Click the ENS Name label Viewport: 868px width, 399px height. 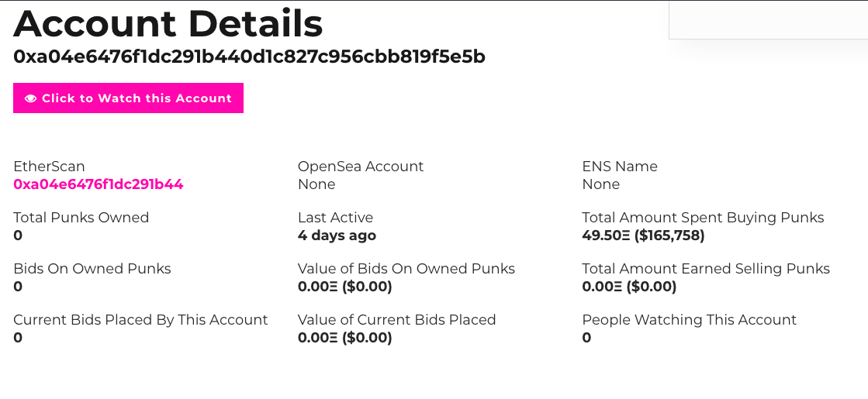[620, 167]
